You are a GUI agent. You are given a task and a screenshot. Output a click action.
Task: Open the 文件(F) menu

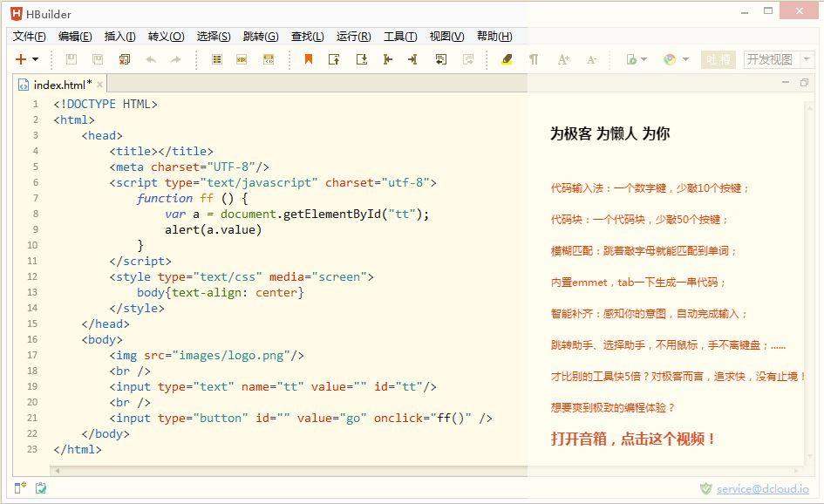[x=30, y=37]
